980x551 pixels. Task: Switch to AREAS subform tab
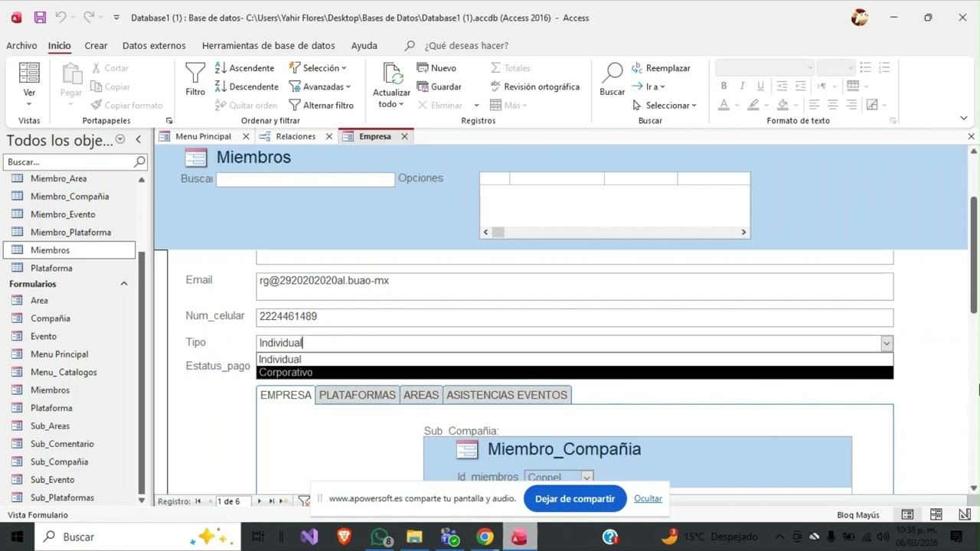(421, 395)
